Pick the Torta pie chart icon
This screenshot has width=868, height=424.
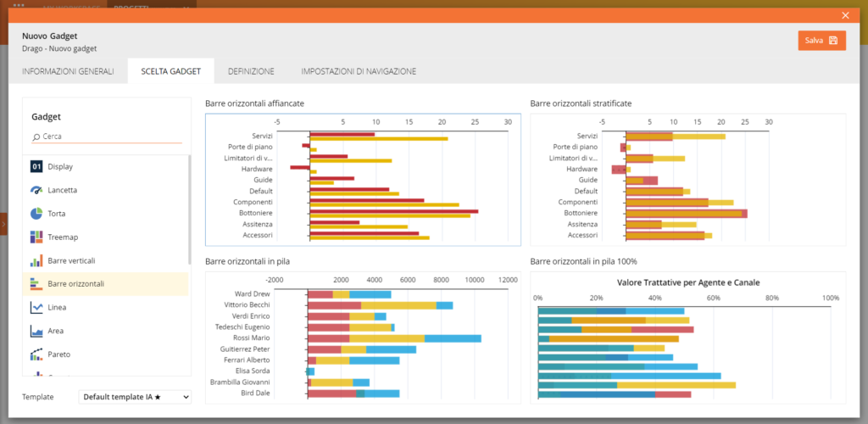[36, 214]
